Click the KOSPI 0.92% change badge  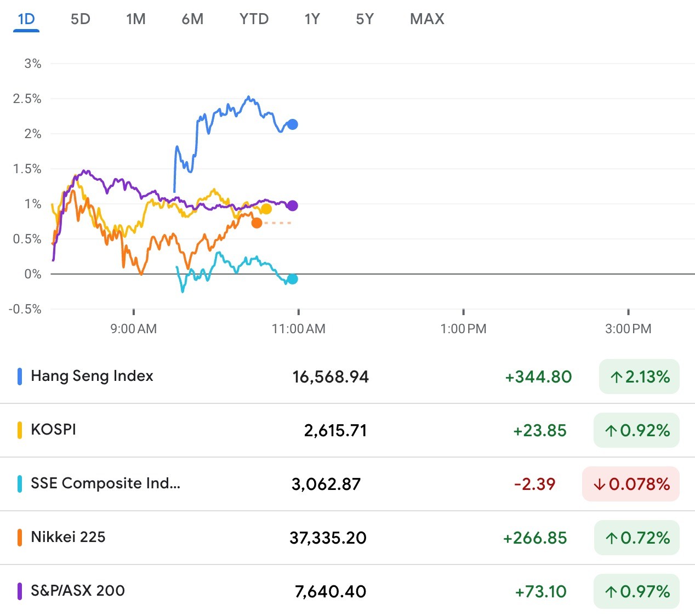pos(636,430)
